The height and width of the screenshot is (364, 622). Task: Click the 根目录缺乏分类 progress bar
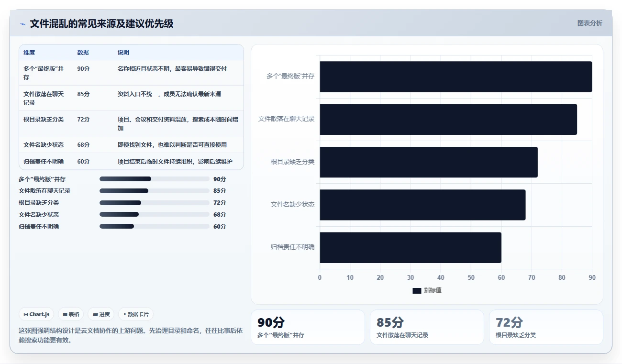(155, 203)
